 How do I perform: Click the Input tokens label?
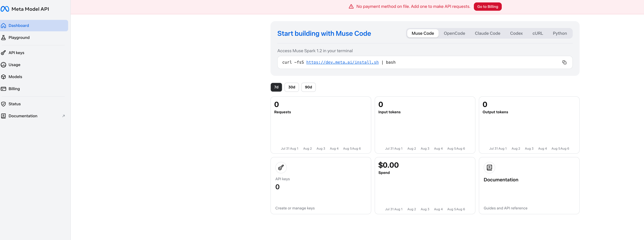389,112
